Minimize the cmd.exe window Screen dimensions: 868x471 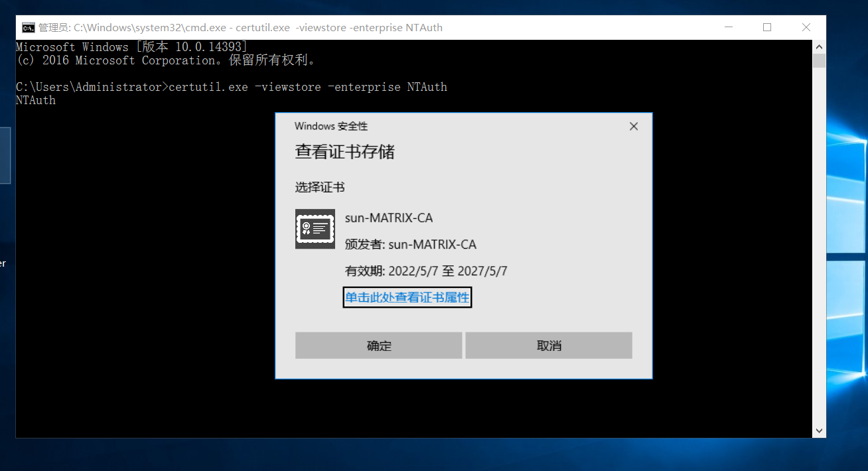tap(728, 28)
